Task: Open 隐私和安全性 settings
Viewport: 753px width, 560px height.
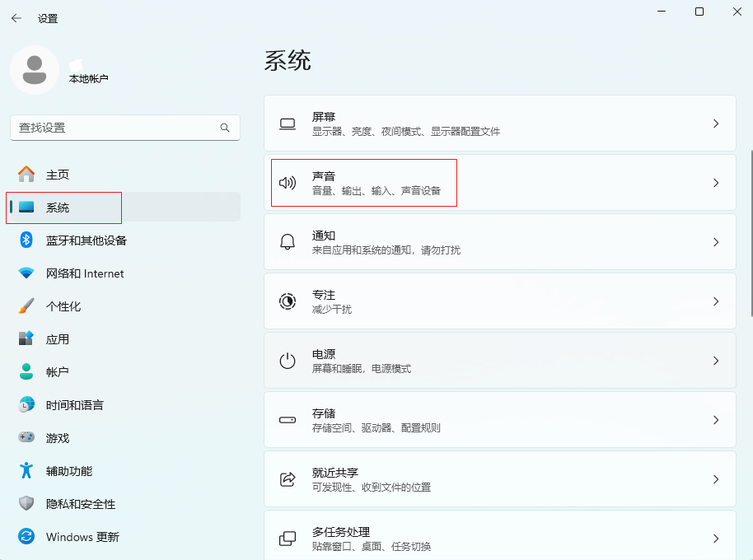Action: pos(125,504)
